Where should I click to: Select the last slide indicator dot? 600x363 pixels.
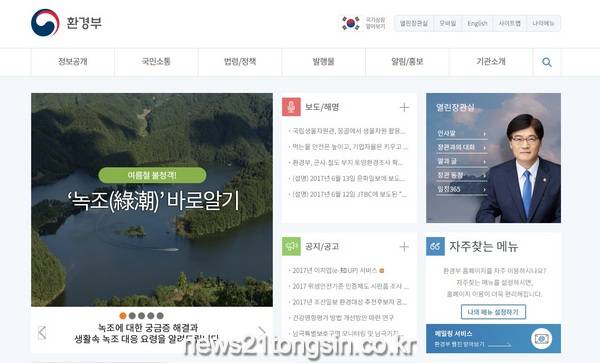point(160,316)
